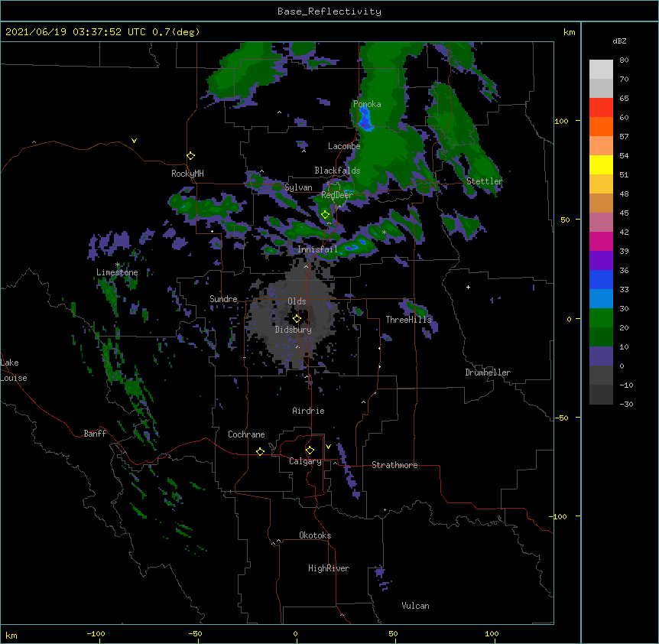
Task: Click the white plus marker north of Drumheller
Action: 468,287
